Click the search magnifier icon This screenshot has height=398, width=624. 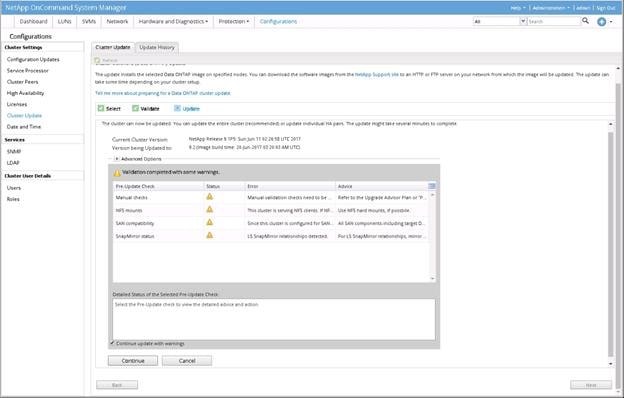(585, 21)
